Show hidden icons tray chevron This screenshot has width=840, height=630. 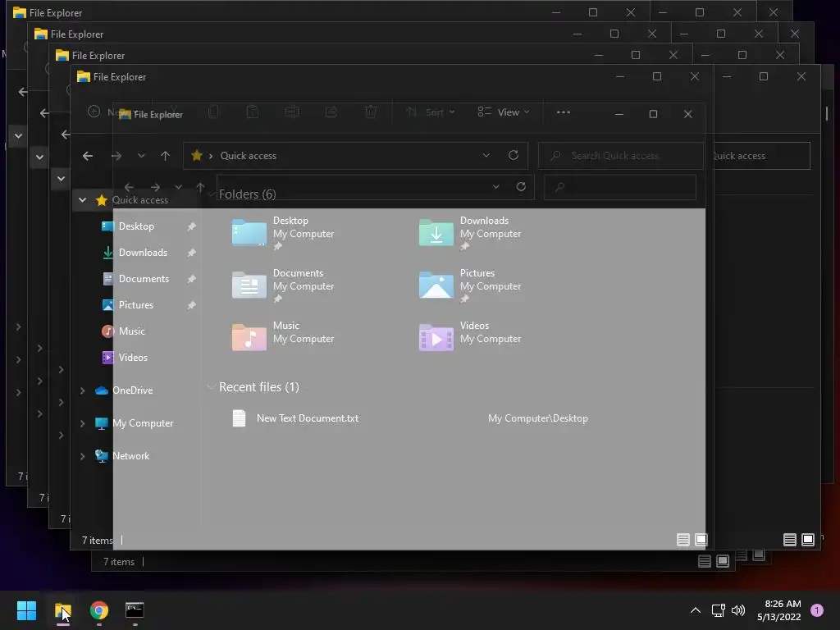pos(696,610)
